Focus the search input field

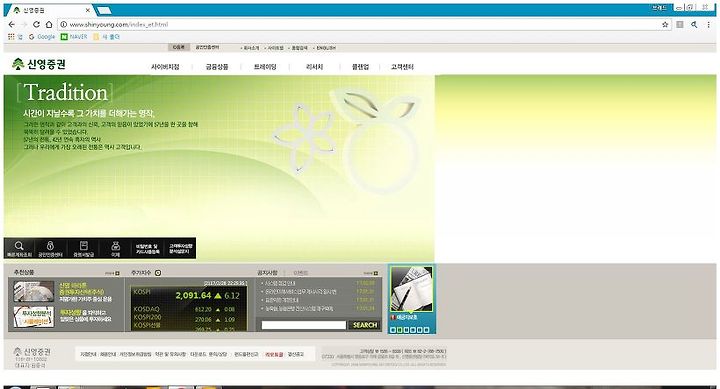tap(304, 325)
